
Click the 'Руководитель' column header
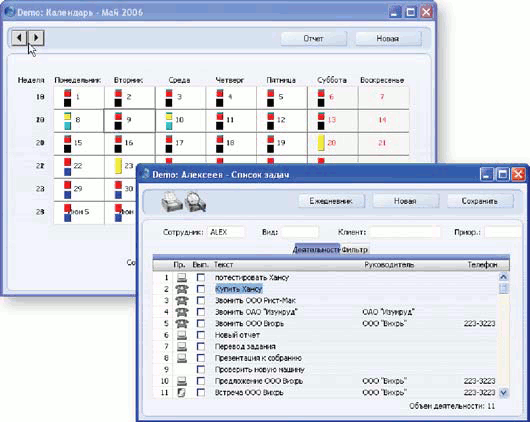(x=389, y=265)
